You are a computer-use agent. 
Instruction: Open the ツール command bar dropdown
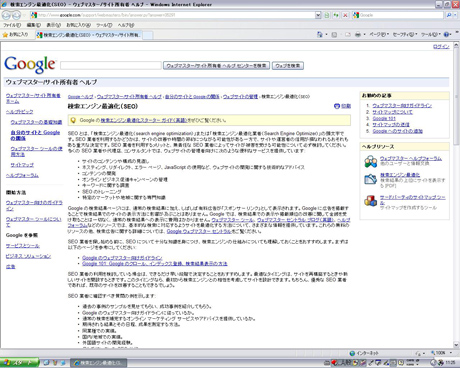click(431, 34)
